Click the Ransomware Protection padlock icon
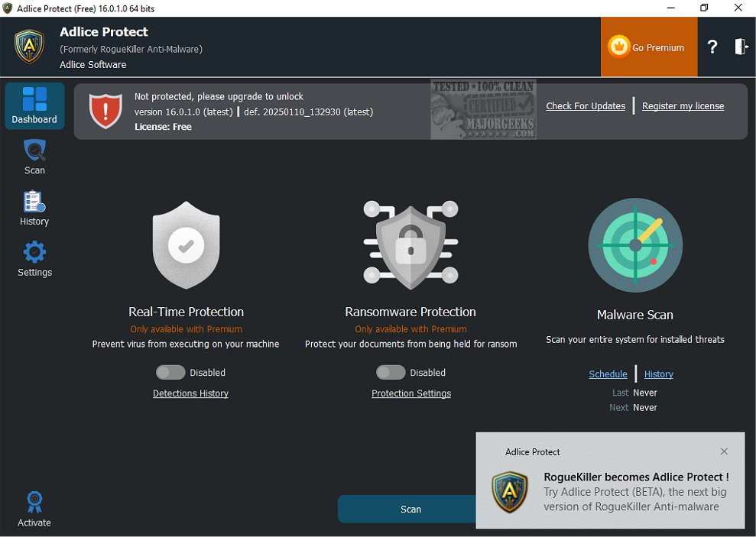This screenshot has width=756, height=537. [x=410, y=245]
